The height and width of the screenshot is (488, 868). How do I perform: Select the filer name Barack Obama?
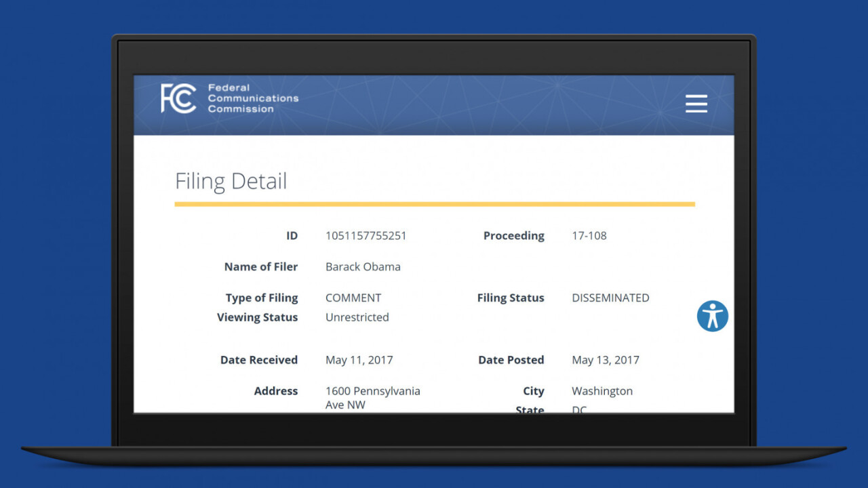pos(363,267)
